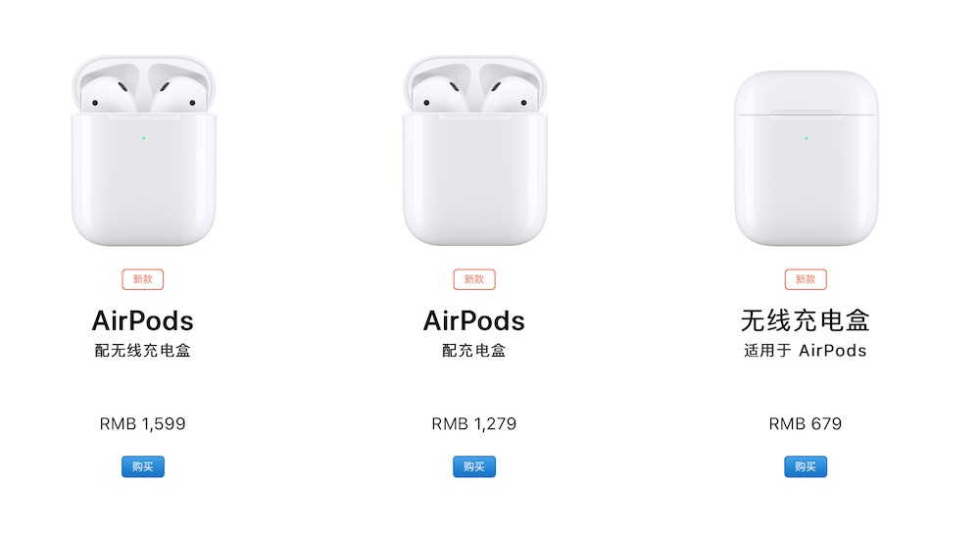Image resolution: width=980 pixels, height=535 pixels.
Task: Click the RMB 1,279 price
Action: point(474,424)
